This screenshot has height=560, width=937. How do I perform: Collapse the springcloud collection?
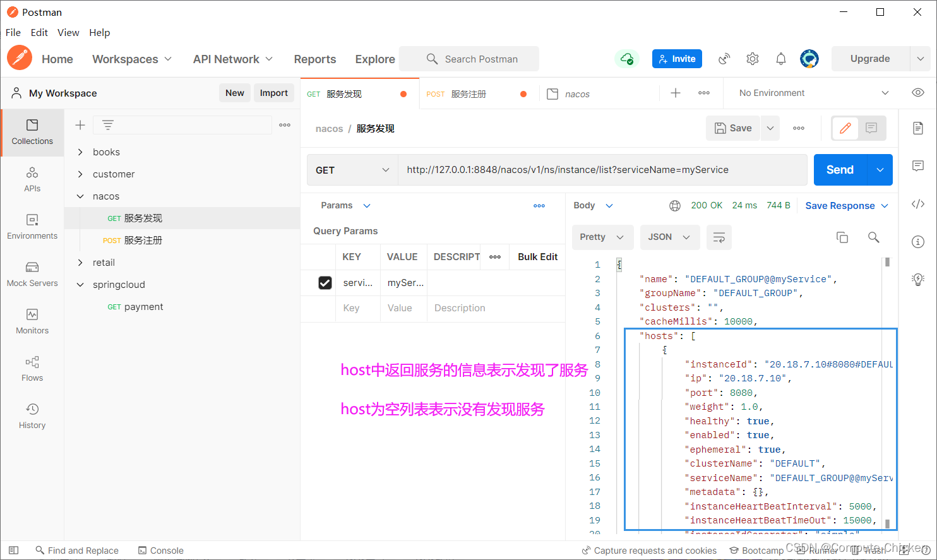(80, 285)
